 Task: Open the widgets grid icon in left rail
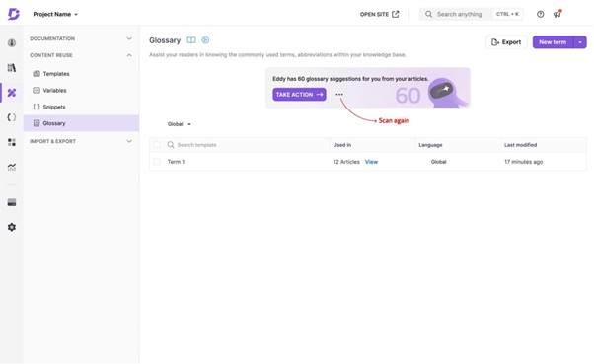coord(12,142)
